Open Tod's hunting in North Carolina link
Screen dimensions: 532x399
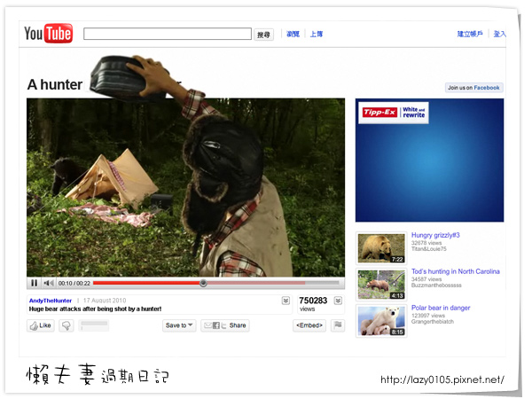(456, 271)
